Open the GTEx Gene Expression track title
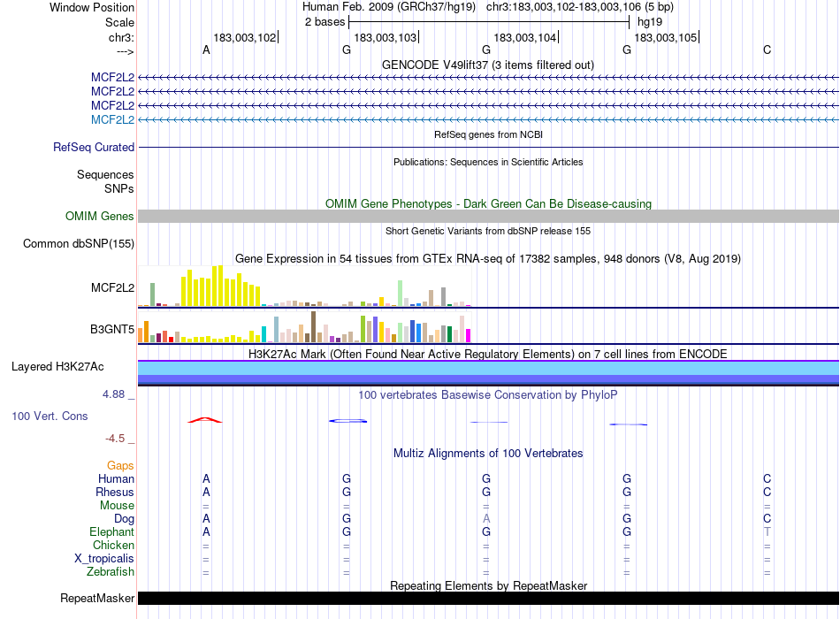This screenshot has width=840, height=619. pyautogui.click(x=488, y=259)
